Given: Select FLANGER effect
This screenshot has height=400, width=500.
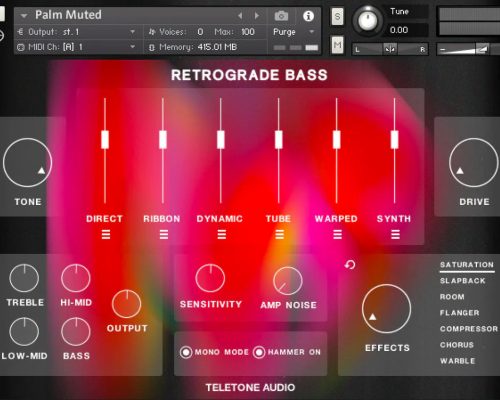Looking at the screenshot, I should click(x=460, y=313).
